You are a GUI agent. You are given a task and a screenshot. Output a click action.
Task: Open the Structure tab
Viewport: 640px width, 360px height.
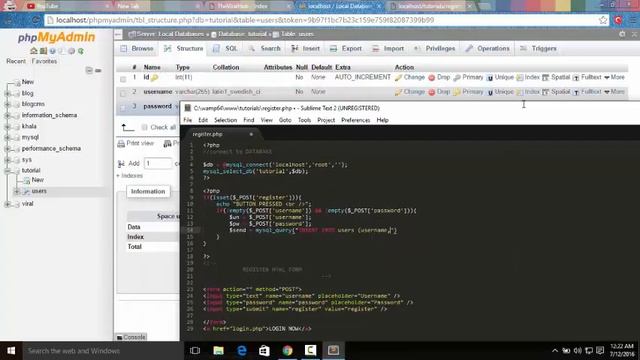pos(183,49)
